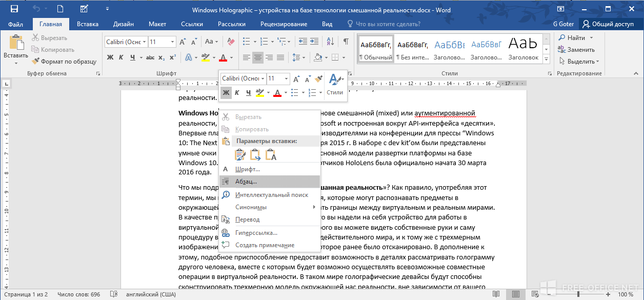Open the font name dropdown in ribbon
The height and width of the screenshot is (300, 644).
coord(145,42)
